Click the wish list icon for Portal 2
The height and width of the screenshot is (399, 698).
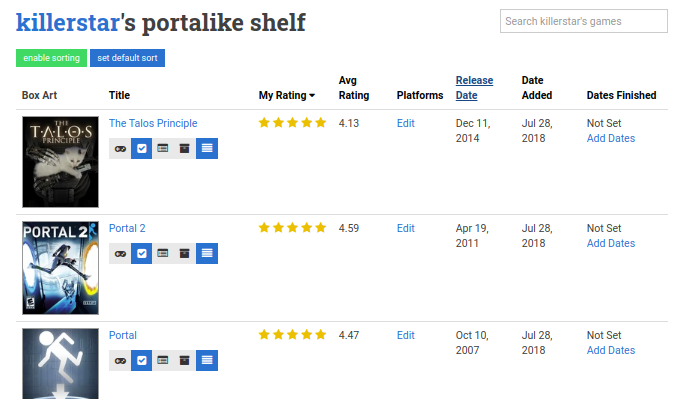163,254
